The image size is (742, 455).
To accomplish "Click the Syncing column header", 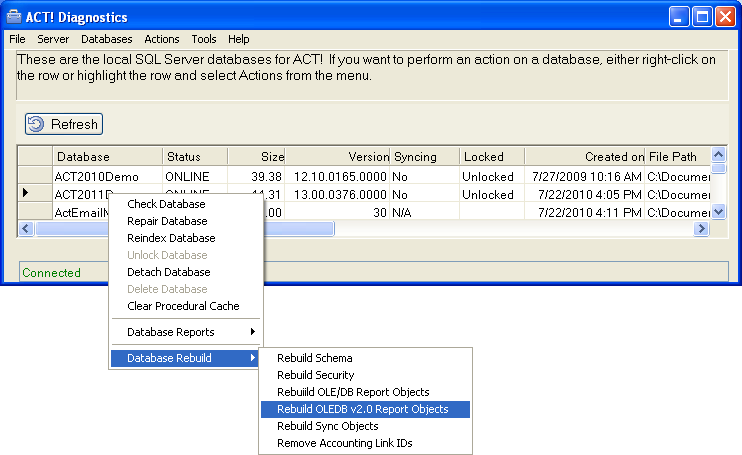I will (424, 157).
